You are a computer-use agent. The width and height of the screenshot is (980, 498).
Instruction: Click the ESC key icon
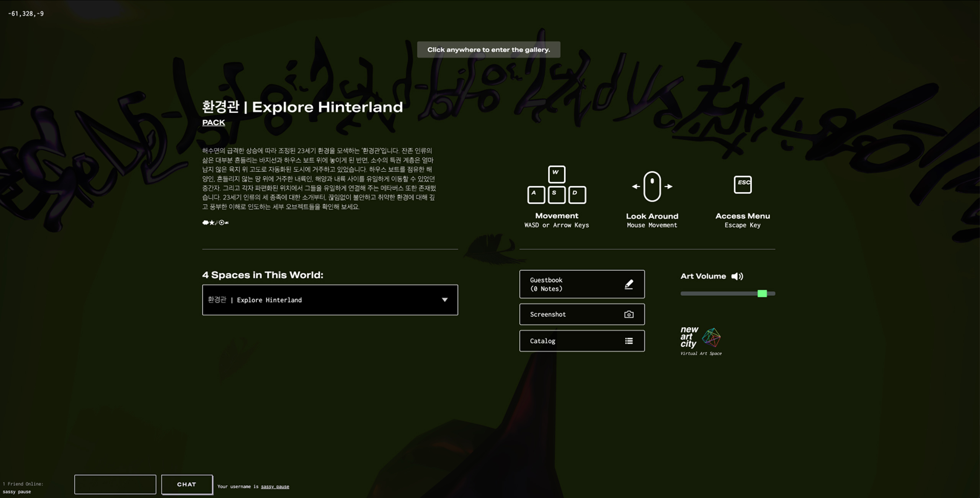coord(742,185)
